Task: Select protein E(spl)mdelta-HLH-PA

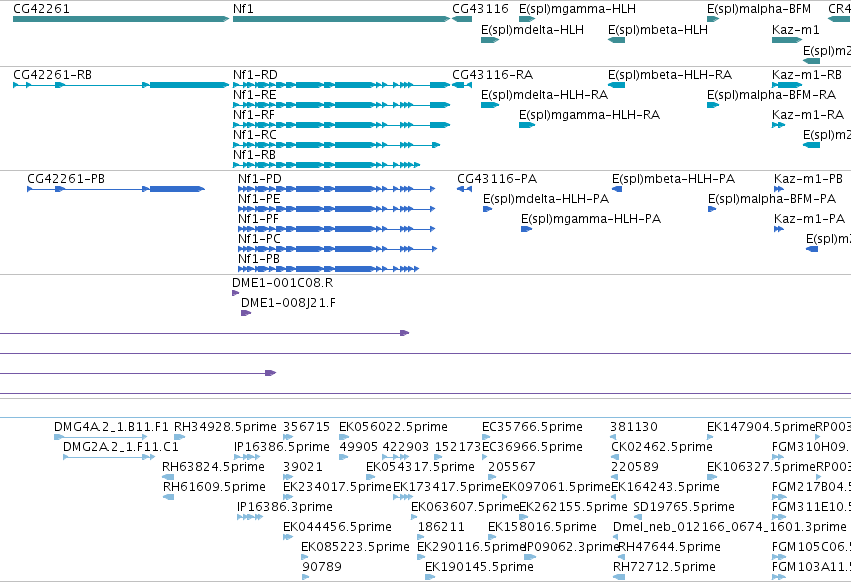Action: [x=487, y=209]
